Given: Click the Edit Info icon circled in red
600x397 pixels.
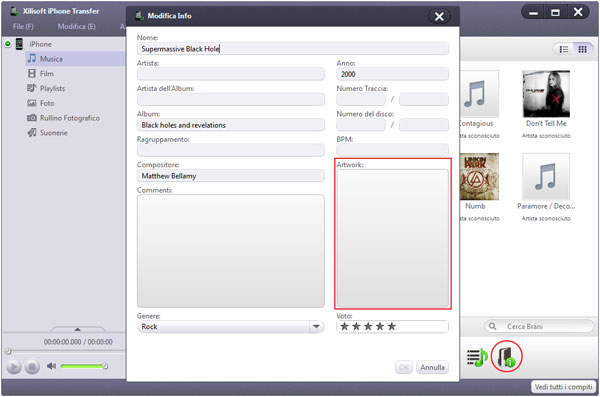Looking at the screenshot, I should click(x=506, y=357).
